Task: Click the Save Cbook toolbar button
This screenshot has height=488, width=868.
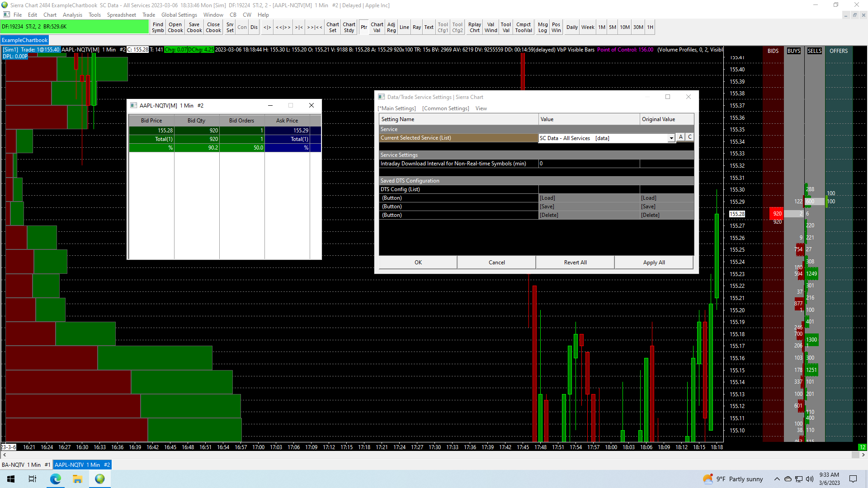Action: tap(194, 28)
